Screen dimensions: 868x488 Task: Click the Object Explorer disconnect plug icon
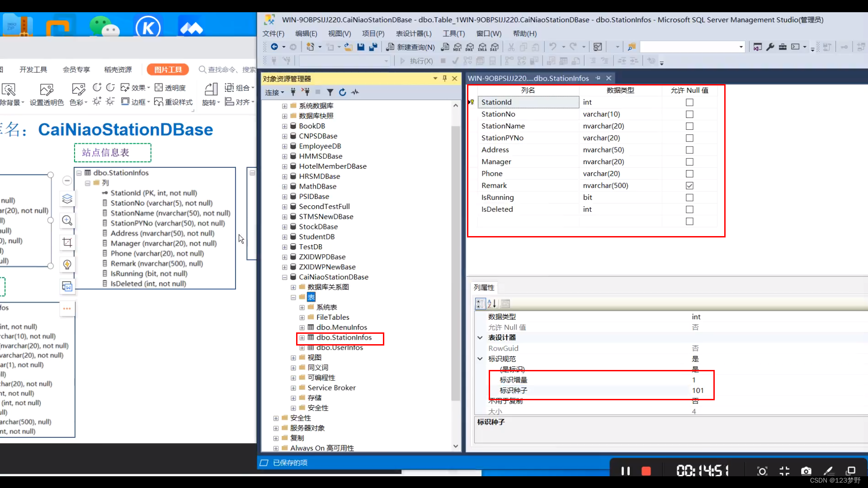click(x=306, y=92)
